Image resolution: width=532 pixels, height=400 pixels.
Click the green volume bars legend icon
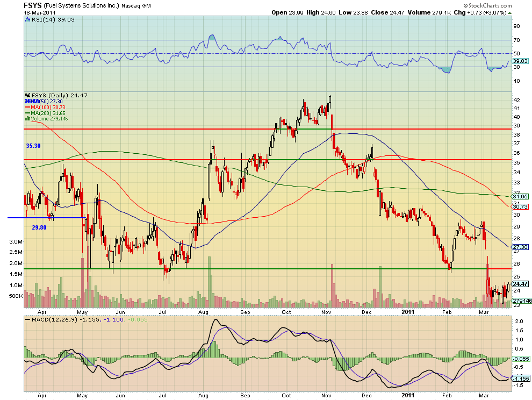pos(27,119)
